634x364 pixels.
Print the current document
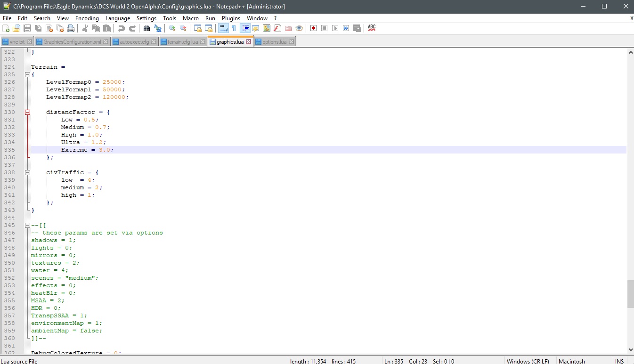pos(71,28)
